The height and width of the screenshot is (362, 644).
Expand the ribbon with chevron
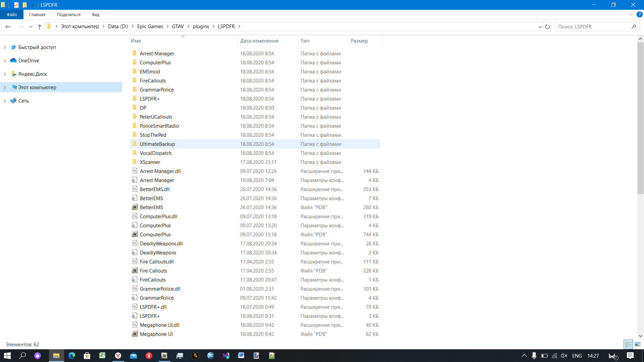click(x=631, y=14)
